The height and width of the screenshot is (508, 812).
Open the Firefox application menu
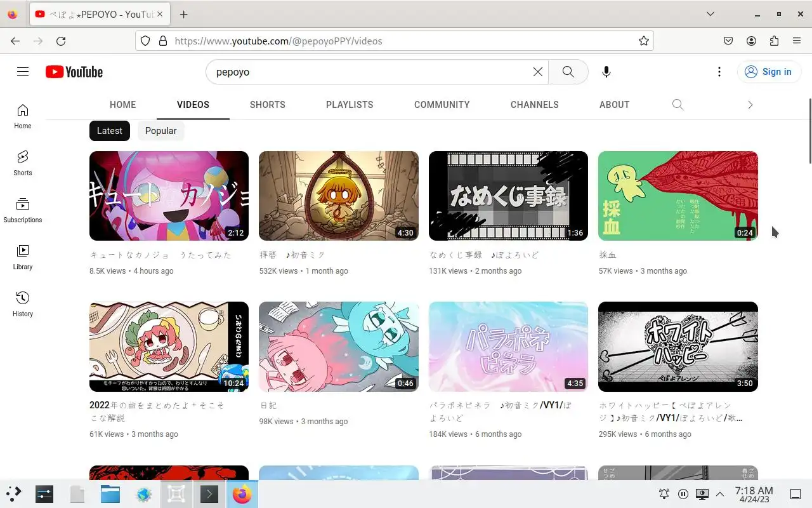click(797, 41)
